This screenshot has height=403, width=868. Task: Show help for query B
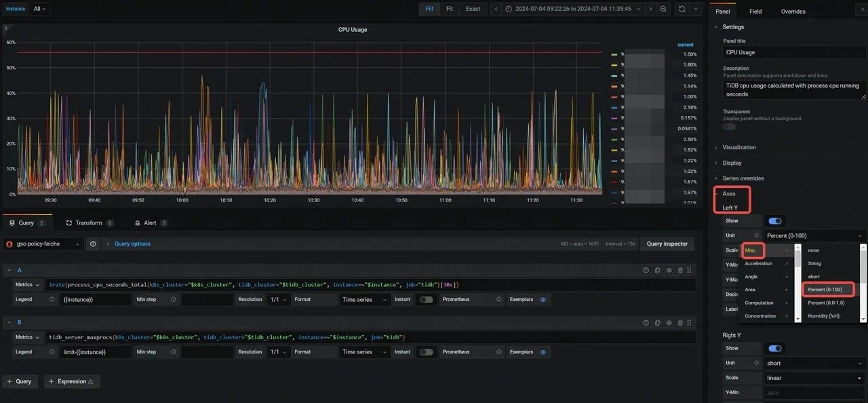click(646, 323)
